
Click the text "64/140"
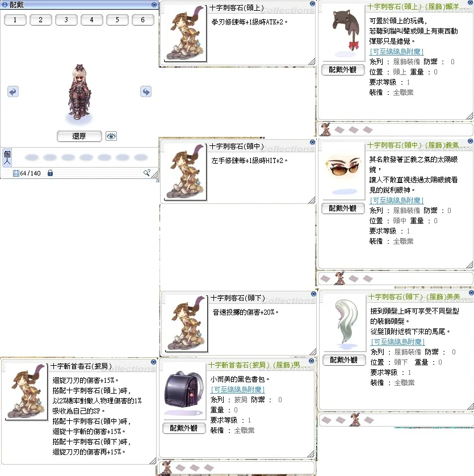tap(30, 173)
